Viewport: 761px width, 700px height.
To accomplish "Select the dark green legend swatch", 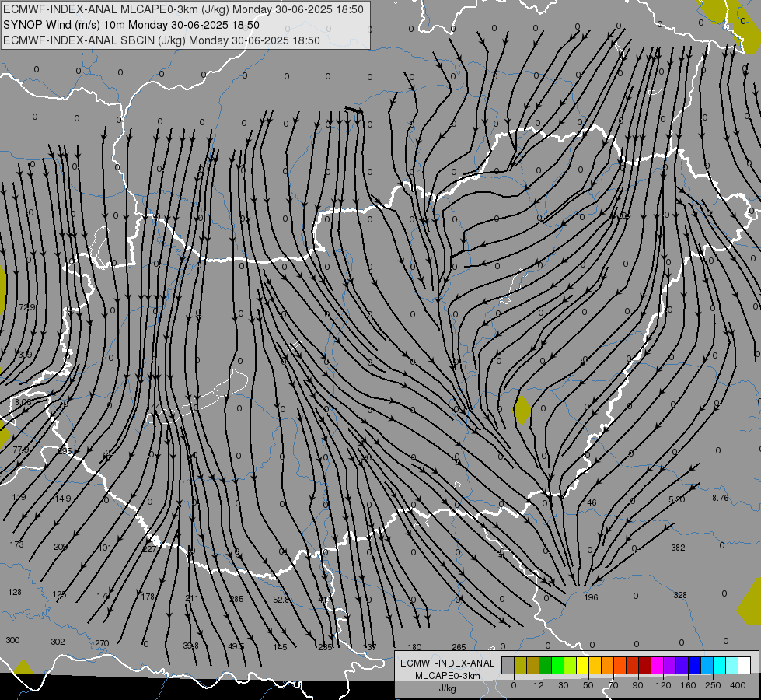I will pos(546,665).
